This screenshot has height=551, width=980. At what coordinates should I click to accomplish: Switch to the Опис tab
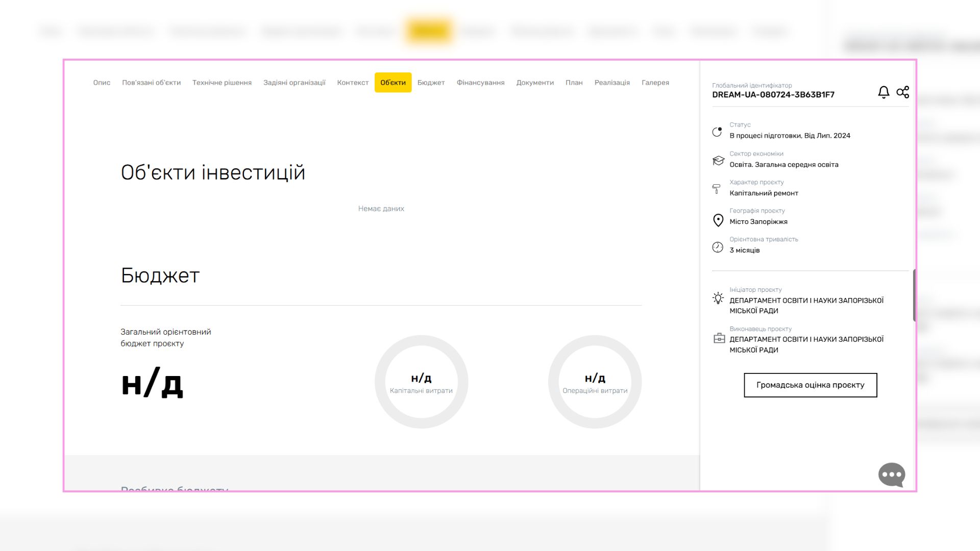[x=101, y=82]
